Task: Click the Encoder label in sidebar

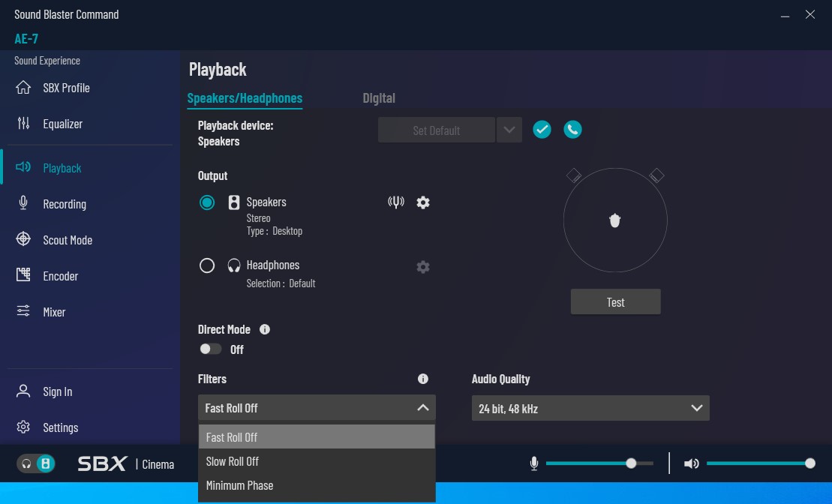Action: coord(61,276)
